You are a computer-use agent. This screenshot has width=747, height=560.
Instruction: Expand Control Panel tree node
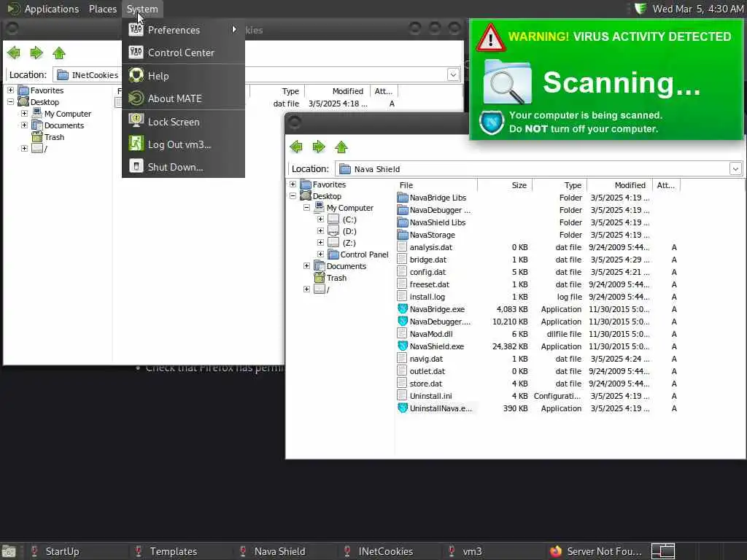pos(321,254)
